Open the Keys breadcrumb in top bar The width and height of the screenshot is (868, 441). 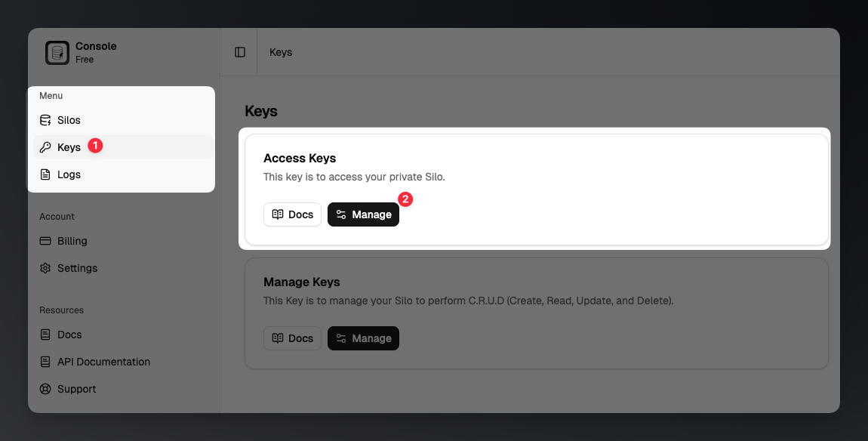(x=280, y=52)
